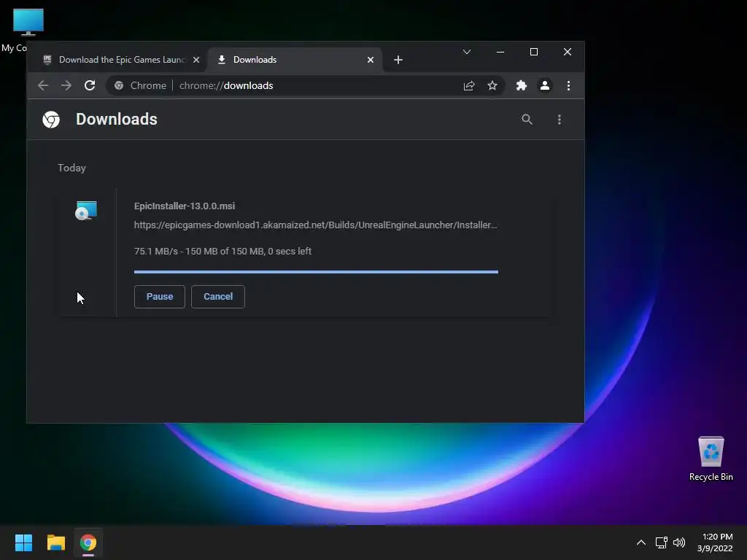Open the volume tray icon
Viewport: 747px width, 560px height.
(x=679, y=542)
